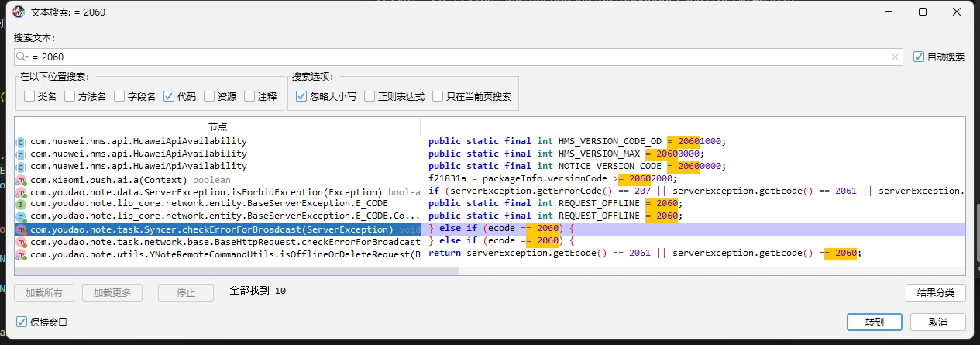The image size is (980, 345).
Task: Click the class icon of HMS_VERSION_CODE_OD result
Action: (x=21, y=142)
